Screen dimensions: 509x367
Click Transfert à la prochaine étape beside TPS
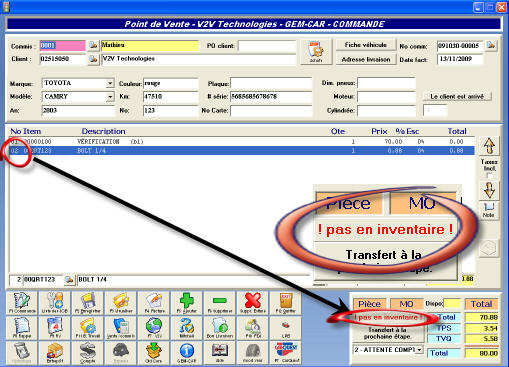tap(387, 333)
